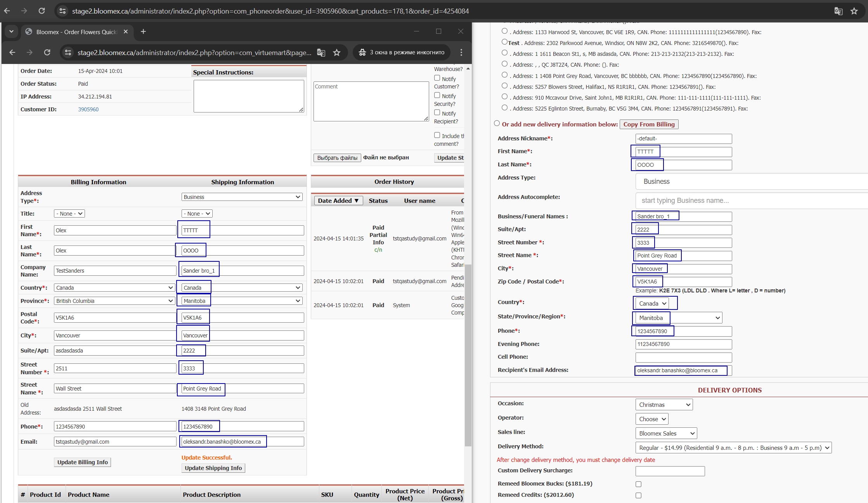Check Remeed Credits checkbox
This screenshot has width=868, height=503.
tap(638, 495)
